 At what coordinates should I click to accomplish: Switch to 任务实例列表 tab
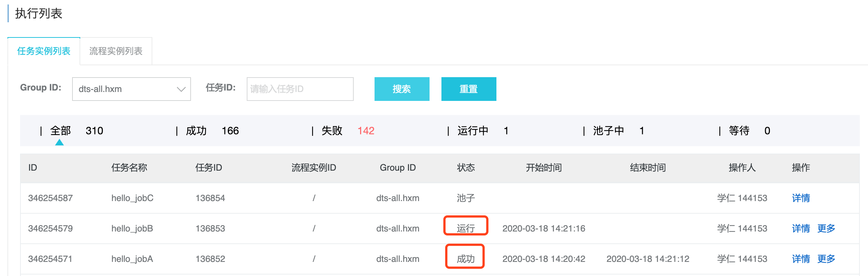[44, 51]
